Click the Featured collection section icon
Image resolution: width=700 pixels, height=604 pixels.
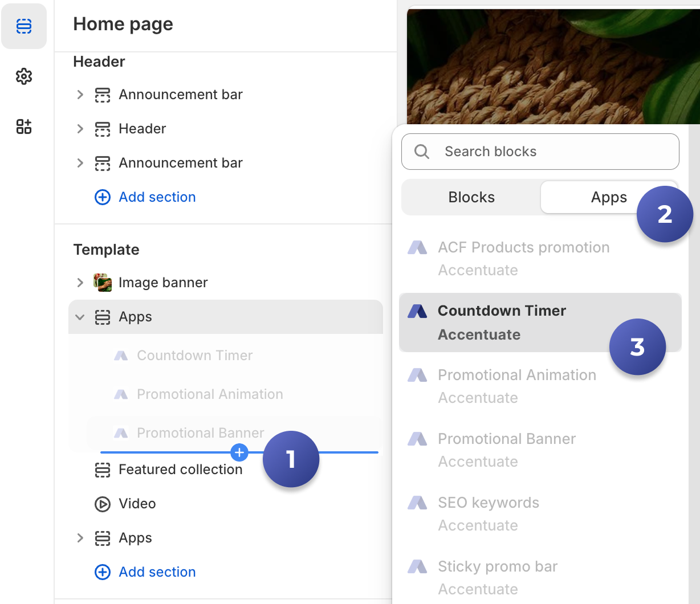[103, 470]
